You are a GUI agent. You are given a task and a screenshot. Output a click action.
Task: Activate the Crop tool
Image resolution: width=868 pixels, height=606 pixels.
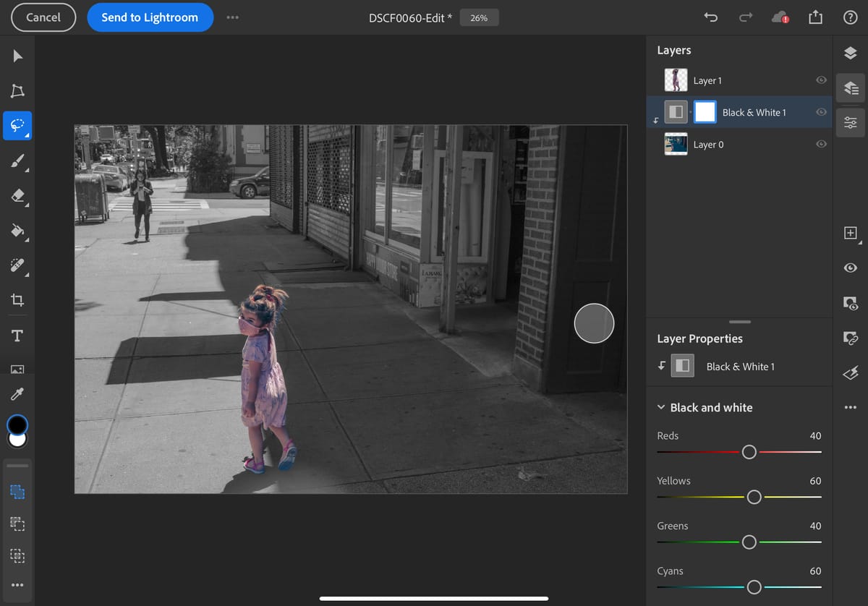point(17,300)
